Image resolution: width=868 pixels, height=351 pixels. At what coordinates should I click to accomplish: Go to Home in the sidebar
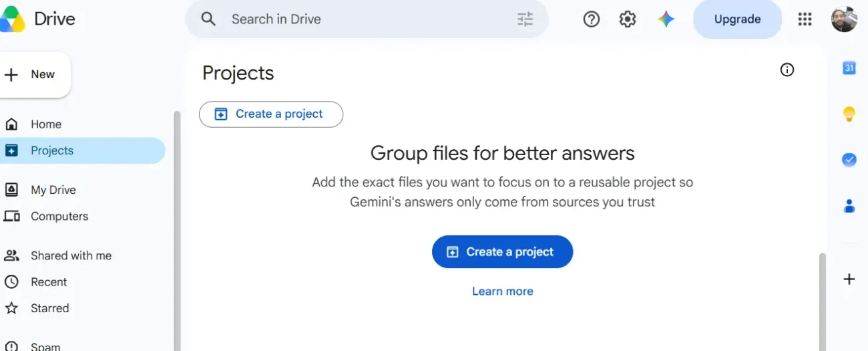83,124
